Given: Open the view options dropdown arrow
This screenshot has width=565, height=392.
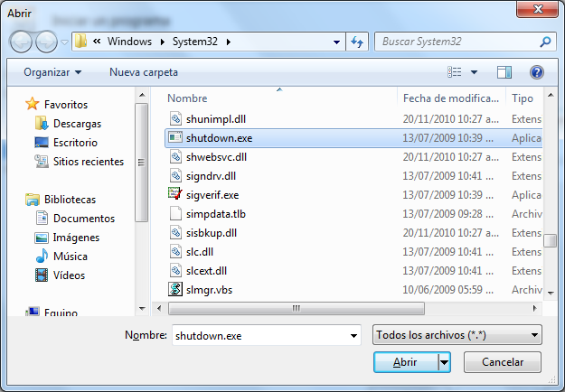Looking at the screenshot, I should pyautogui.click(x=475, y=72).
